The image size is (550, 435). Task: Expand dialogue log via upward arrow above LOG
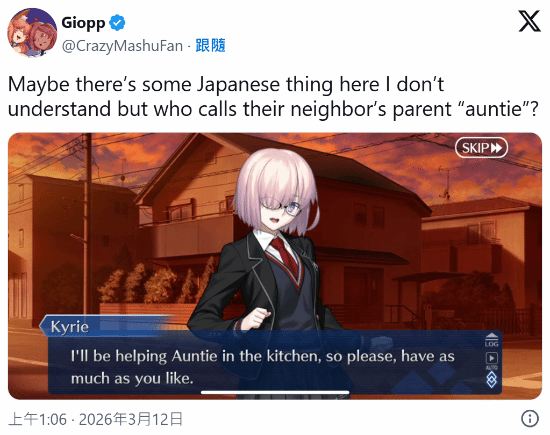pos(491,336)
